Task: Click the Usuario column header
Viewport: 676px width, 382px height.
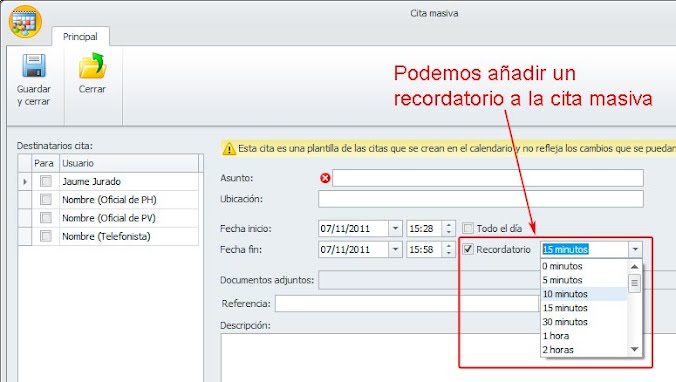Action: coord(129,163)
